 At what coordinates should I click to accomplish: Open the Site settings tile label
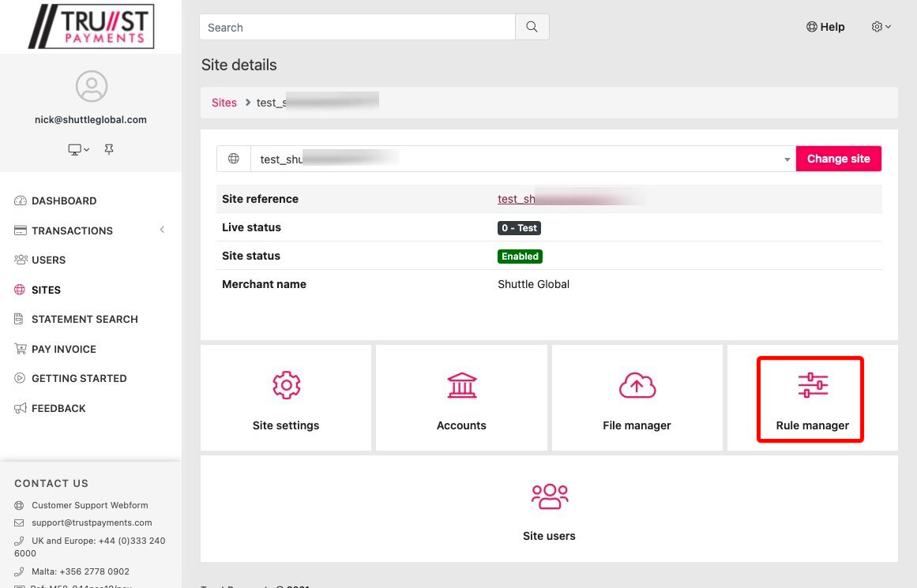pos(286,425)
